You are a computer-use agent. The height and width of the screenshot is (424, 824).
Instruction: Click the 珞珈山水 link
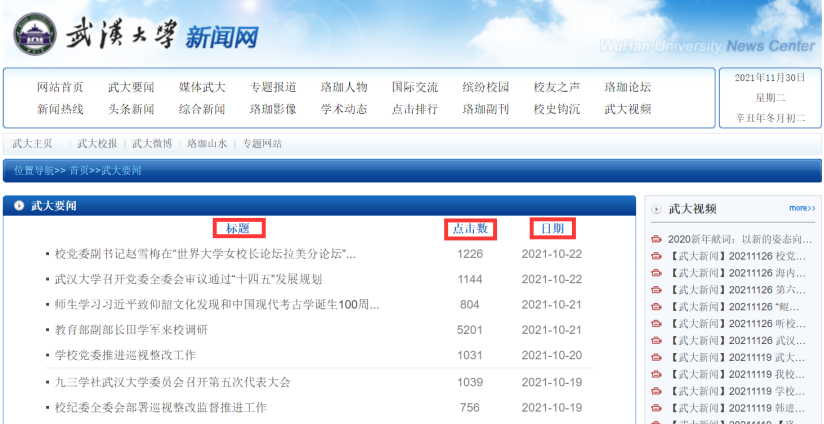pos(207,143)
